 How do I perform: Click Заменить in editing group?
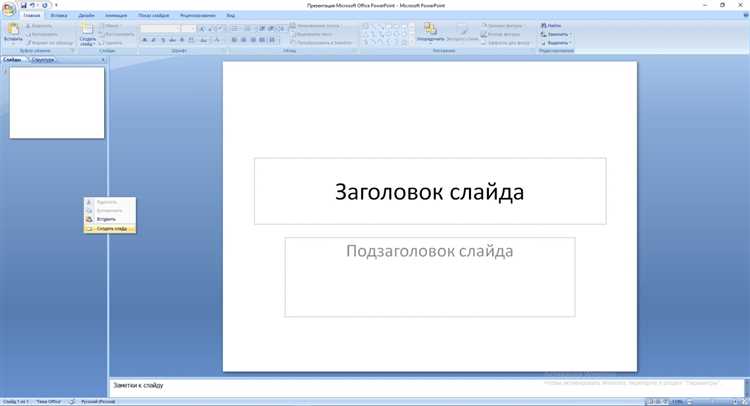click(555, 34)
